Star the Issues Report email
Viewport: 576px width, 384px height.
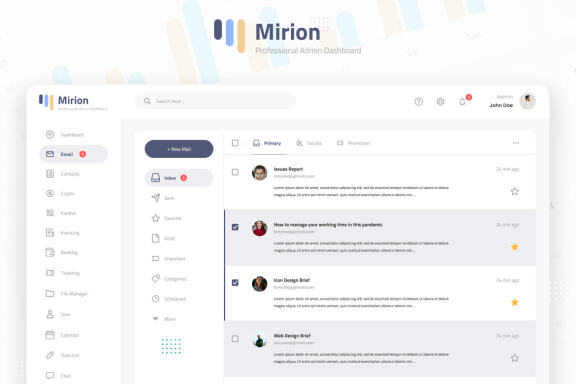[515, 191]
